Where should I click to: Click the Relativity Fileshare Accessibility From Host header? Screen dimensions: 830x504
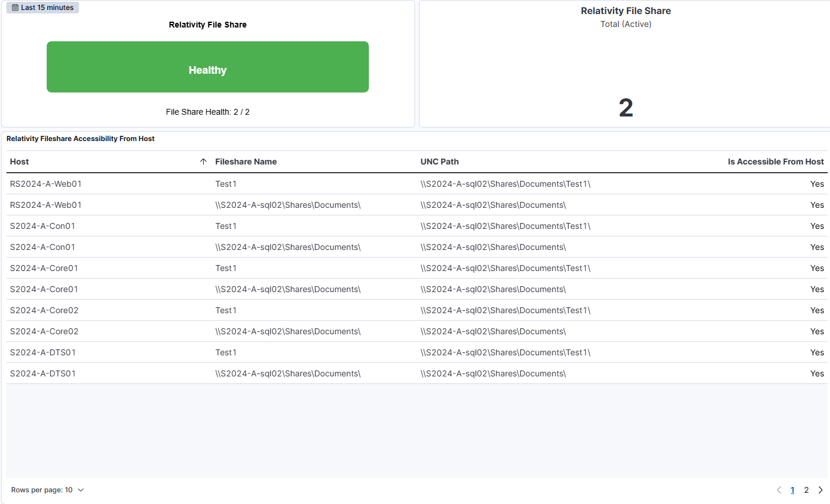tap(81, 139)
